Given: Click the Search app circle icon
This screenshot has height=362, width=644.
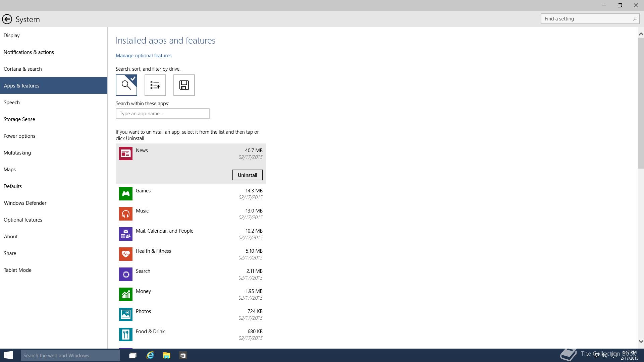Looking at the screenshot, I should (126, 274).
